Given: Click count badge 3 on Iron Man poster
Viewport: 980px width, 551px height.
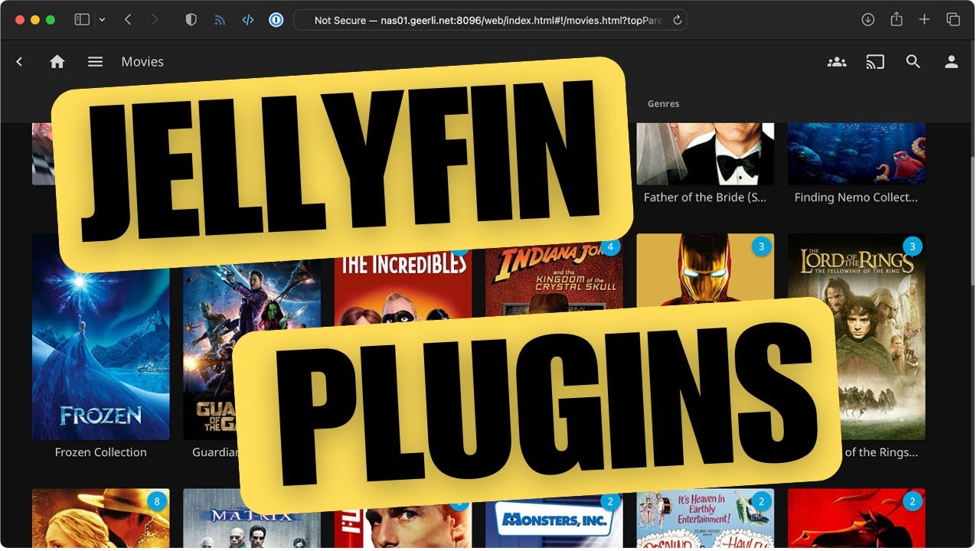Looking at the screenshot, I should [761, 246].
